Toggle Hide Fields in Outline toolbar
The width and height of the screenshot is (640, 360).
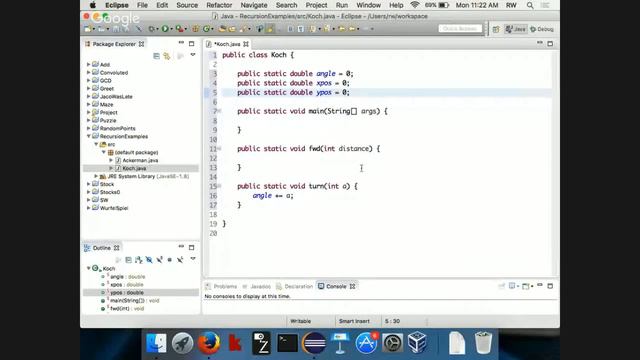point(149,260)
